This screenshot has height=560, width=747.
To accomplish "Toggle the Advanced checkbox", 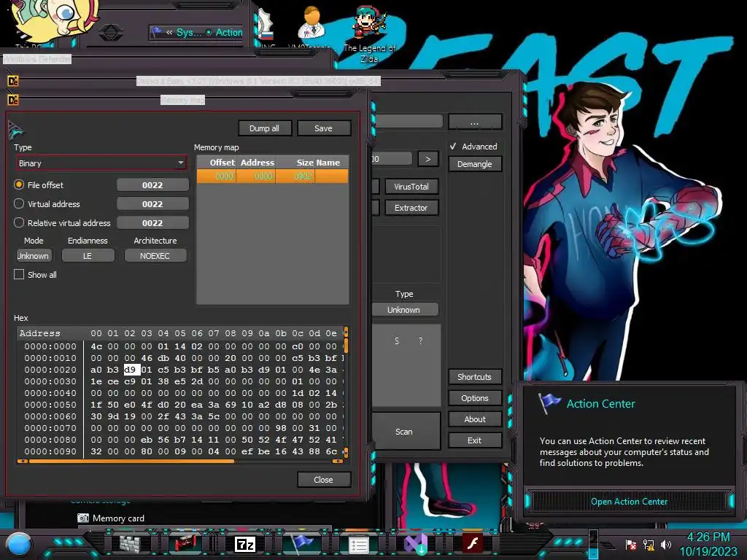I will pyautogui.click(x=453, y=146).
